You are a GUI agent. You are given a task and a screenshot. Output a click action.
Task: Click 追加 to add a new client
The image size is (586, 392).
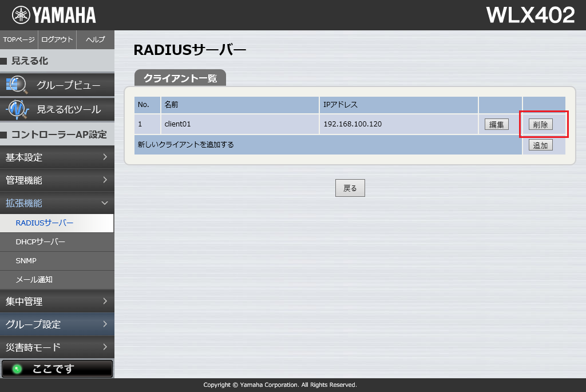tap(540, 145)
